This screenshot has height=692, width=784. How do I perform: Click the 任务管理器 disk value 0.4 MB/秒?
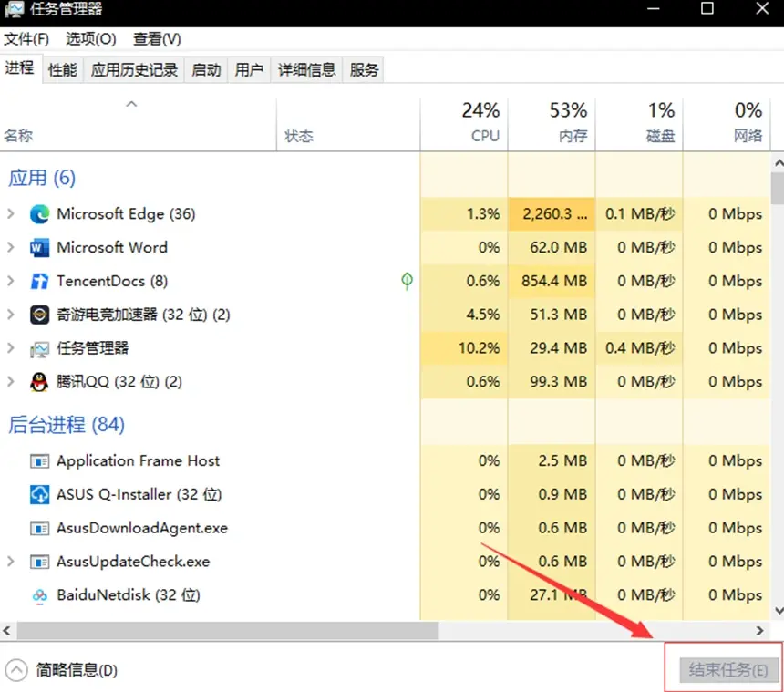pyautogui.click(x=640, y=348)
